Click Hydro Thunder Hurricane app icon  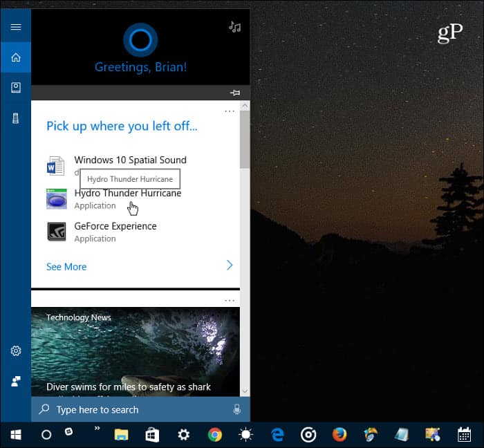pos(57,198)
